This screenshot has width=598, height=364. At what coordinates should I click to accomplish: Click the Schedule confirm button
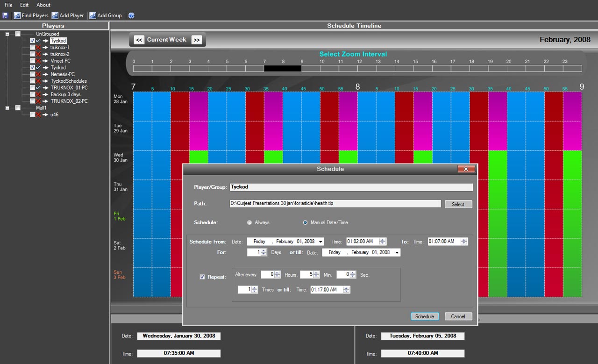pyautogui.click(x=425, y=317)
